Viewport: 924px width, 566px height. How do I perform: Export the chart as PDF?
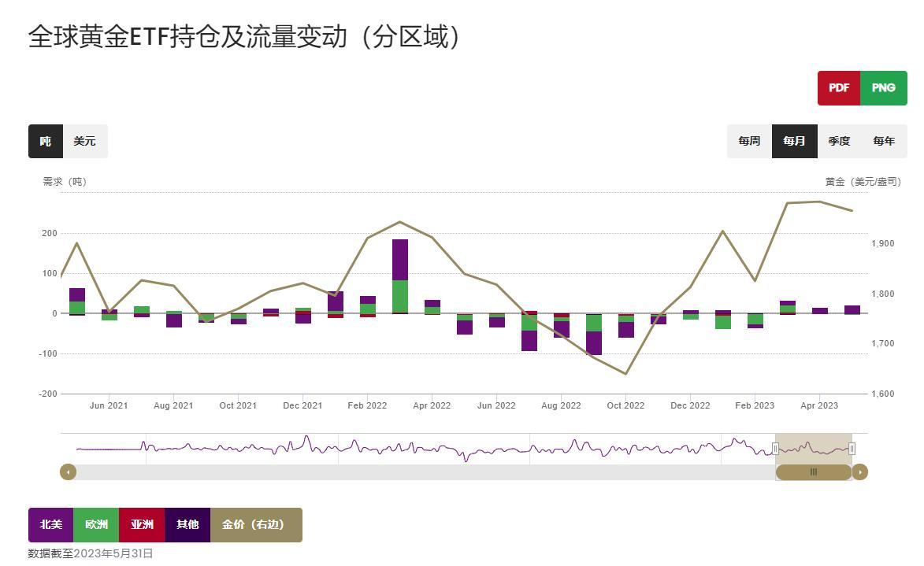(x=838, y=87)
